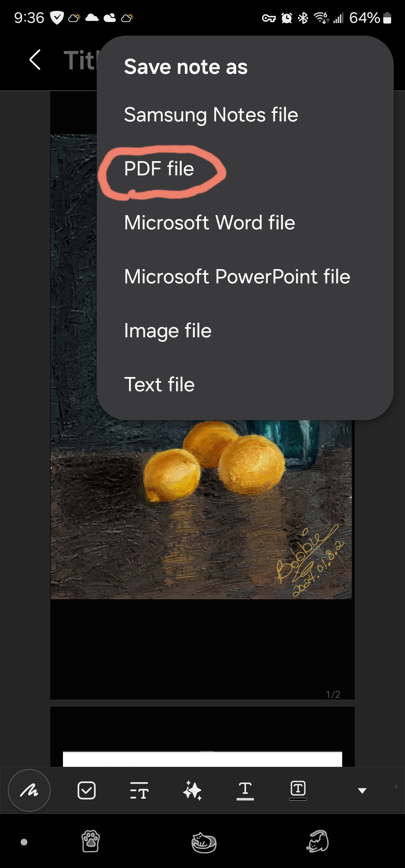Tap the paw print navigation icon

click(x=91, y=841)
